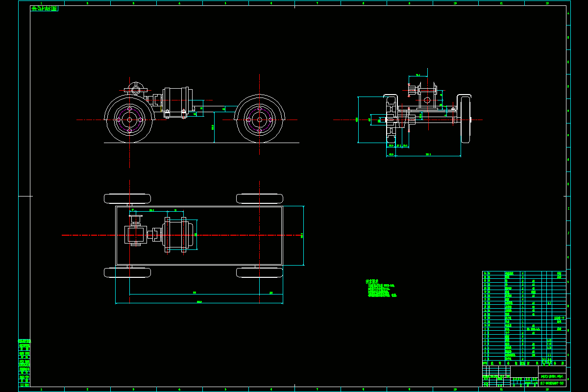Viewport: 588px width, 392px height.
Task: Pick the bearing support bracket atop the end view
Action: pyautogui.click(x=427, y=97)
